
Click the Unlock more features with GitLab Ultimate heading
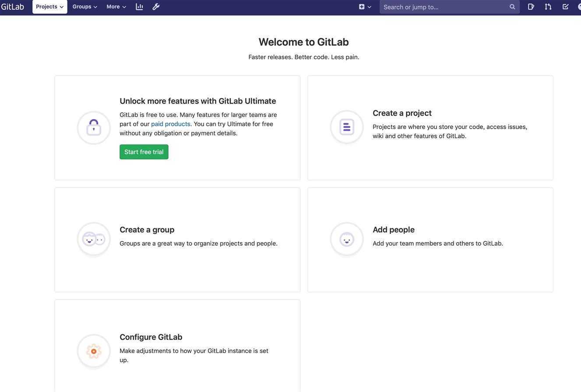click(x=198, y=101)
